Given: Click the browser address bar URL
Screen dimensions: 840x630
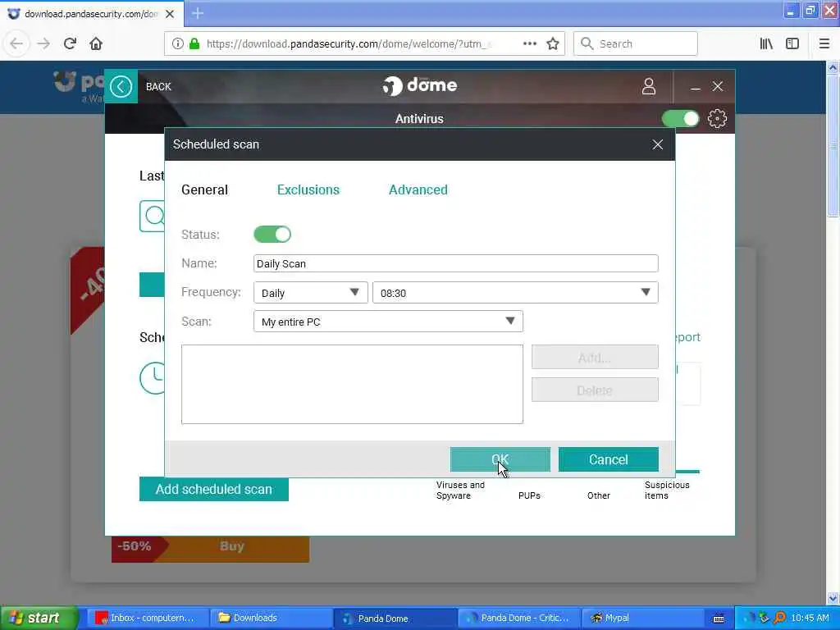Looking at the screenshot, I should click(348, 44).
